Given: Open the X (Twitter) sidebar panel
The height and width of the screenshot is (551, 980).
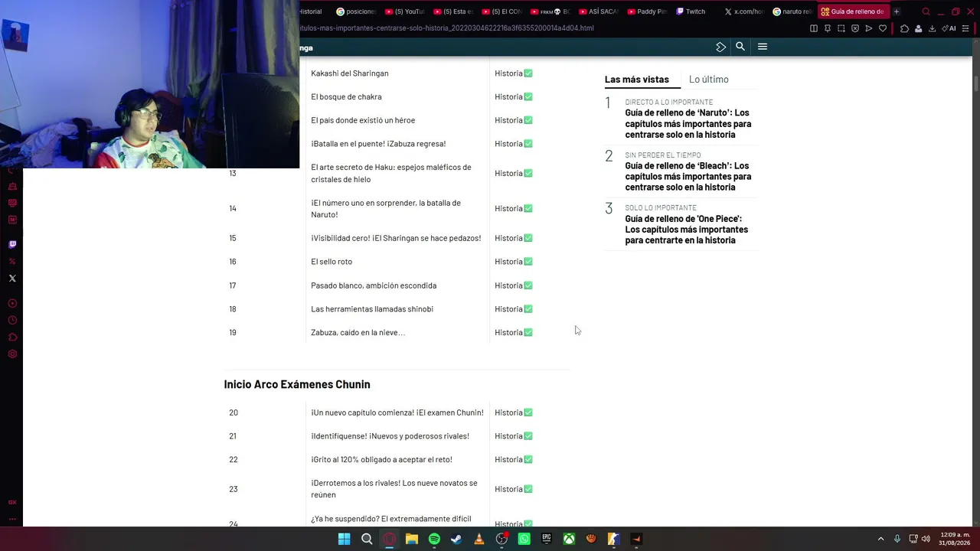Looking at the screenshot, I should coord(12,279).
